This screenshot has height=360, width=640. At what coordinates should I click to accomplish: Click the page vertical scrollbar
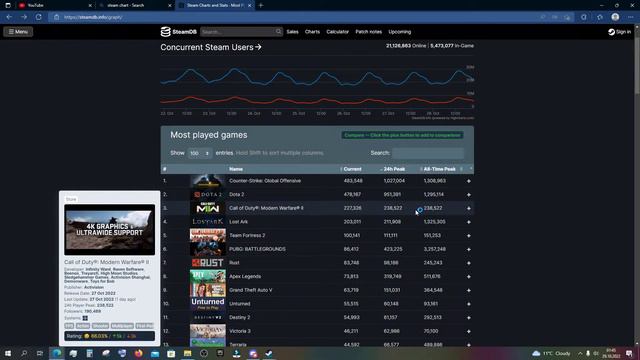click(637, 65)
